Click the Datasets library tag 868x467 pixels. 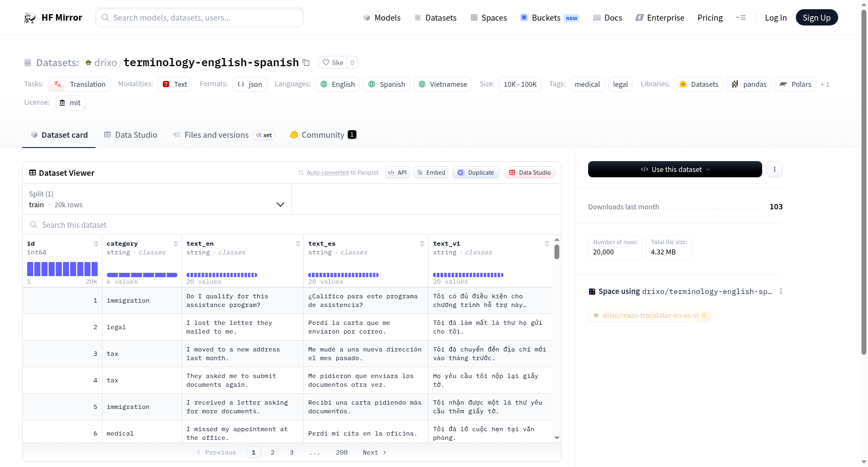(699, 84)
